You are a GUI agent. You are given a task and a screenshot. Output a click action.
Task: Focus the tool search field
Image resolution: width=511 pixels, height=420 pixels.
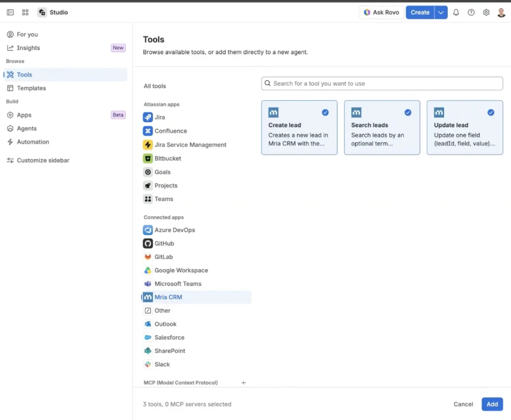(382, 83)
